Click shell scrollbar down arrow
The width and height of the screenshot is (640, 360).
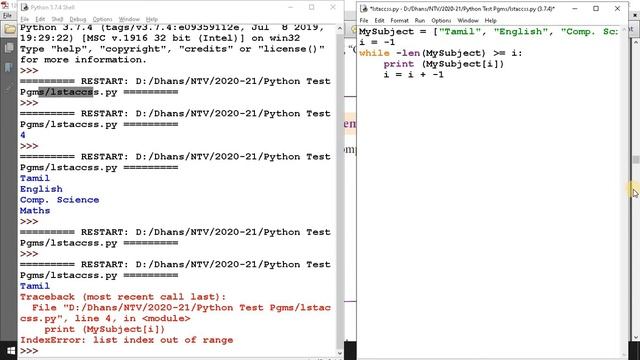point(340,353)
